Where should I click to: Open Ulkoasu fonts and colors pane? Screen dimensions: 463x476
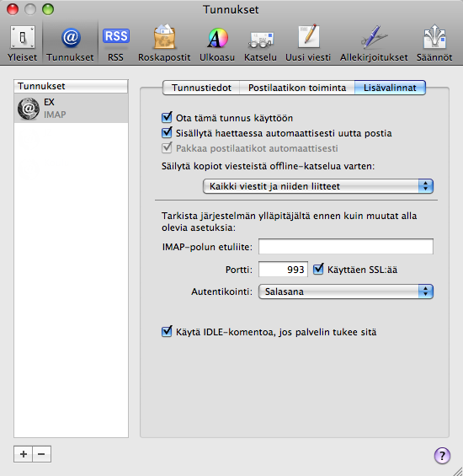click(x=217, y=44)
